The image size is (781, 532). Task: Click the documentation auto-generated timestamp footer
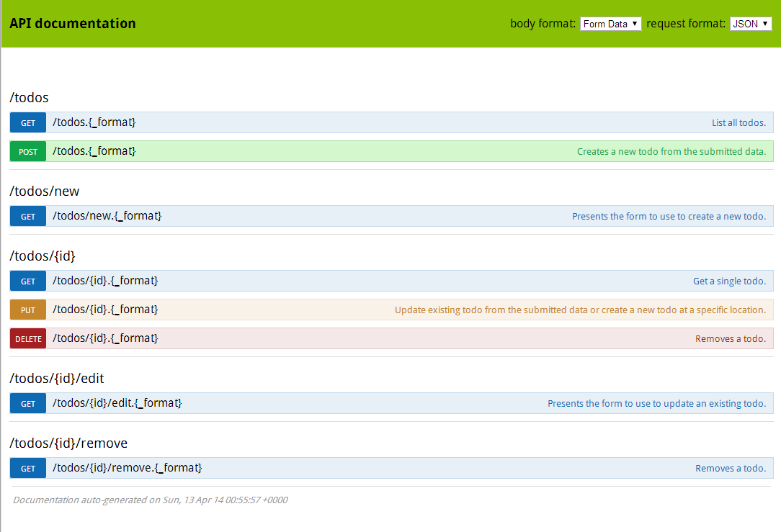(x=150, y=500)
